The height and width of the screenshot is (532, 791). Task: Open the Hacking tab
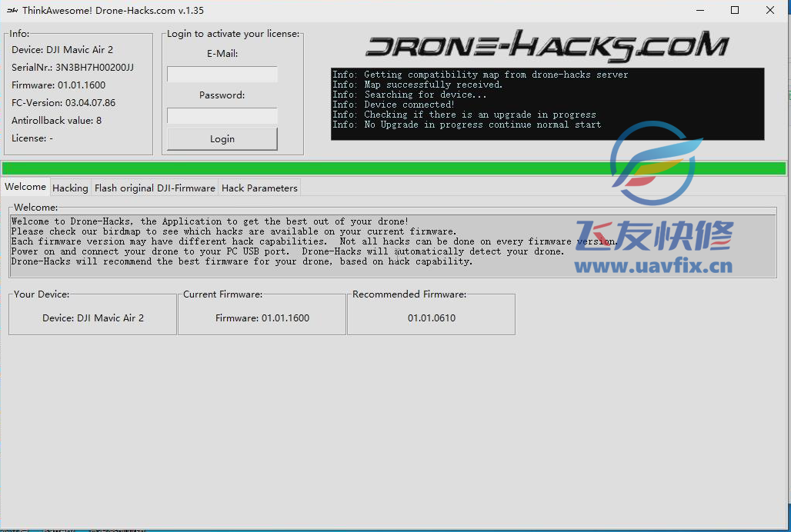[x=70, y=188]
